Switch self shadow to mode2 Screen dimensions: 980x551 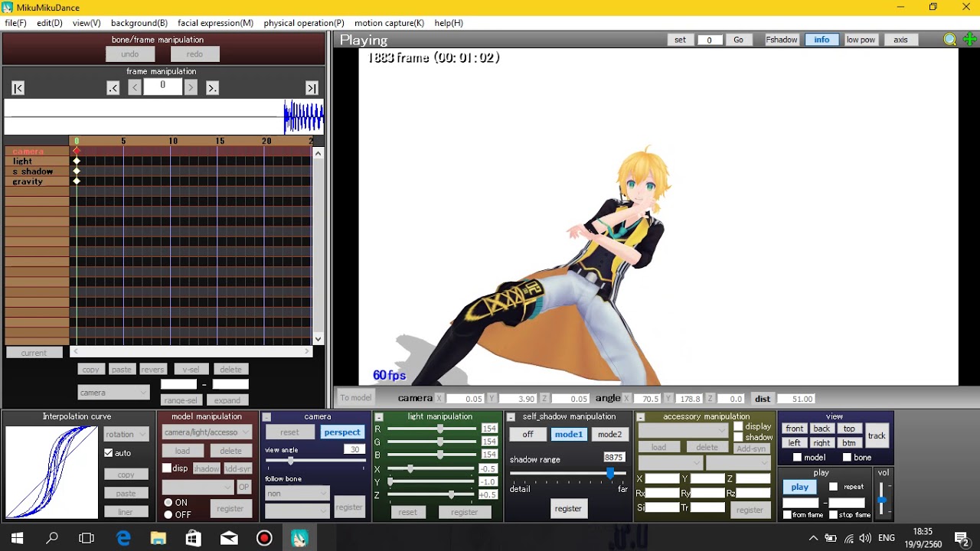pyautogui.click(x=609, y=434)
